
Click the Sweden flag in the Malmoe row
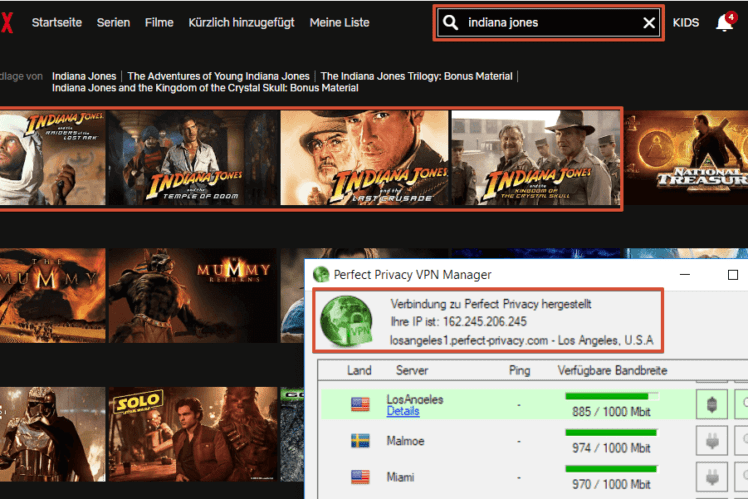coord(360,441)
